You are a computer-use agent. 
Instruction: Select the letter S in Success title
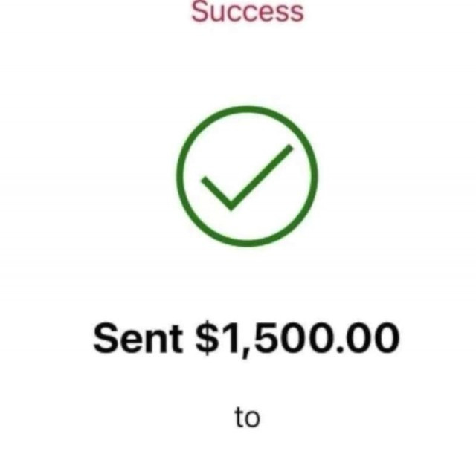(x=199, y=12)
